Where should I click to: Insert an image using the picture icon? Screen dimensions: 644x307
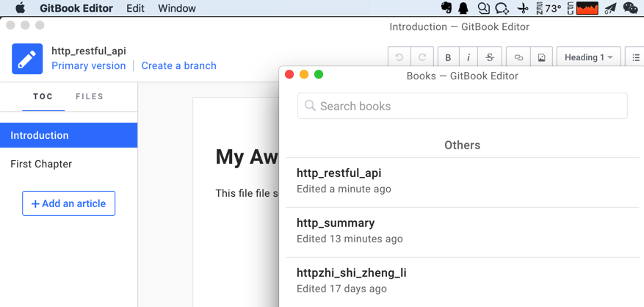point(542,57)
